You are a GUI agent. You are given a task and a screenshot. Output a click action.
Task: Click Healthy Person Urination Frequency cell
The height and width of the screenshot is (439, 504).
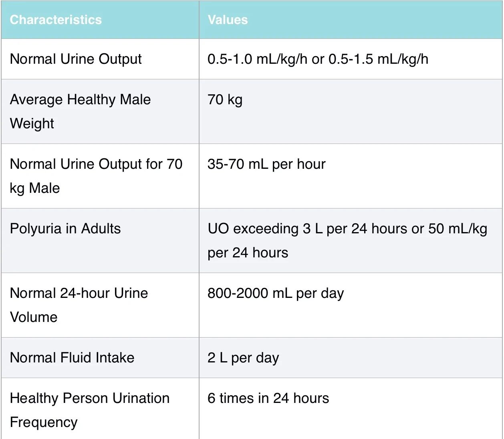click(x=100, y=409)
